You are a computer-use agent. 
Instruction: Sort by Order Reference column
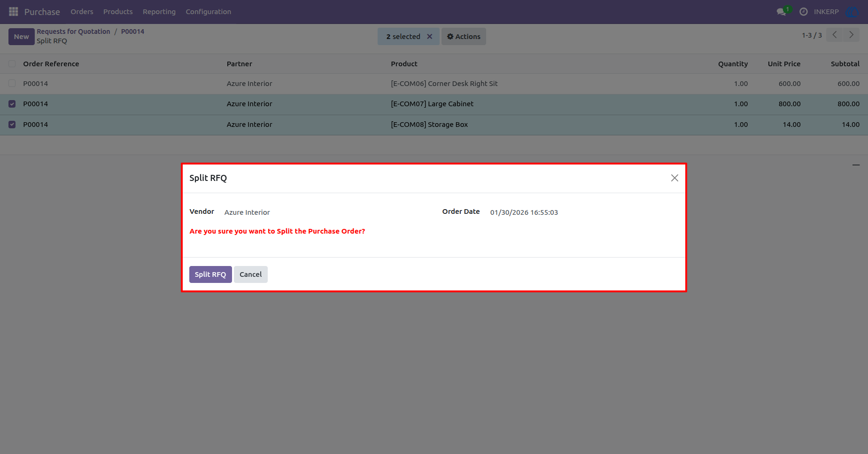pos(51,64)
